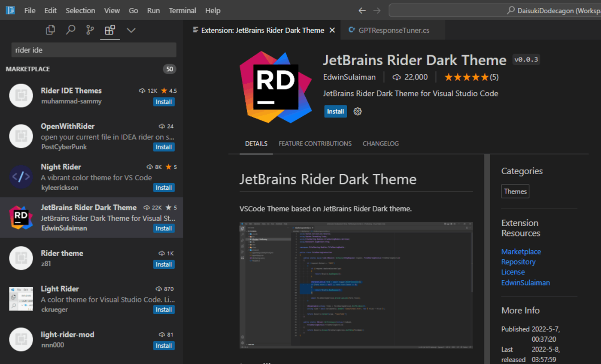Open the View menu
This screenshot has width=601, height=364.
click(112, 10)
